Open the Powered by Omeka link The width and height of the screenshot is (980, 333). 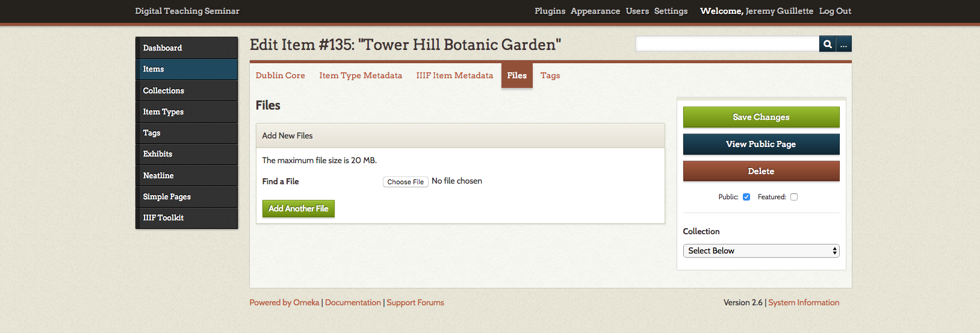(284, 302)
